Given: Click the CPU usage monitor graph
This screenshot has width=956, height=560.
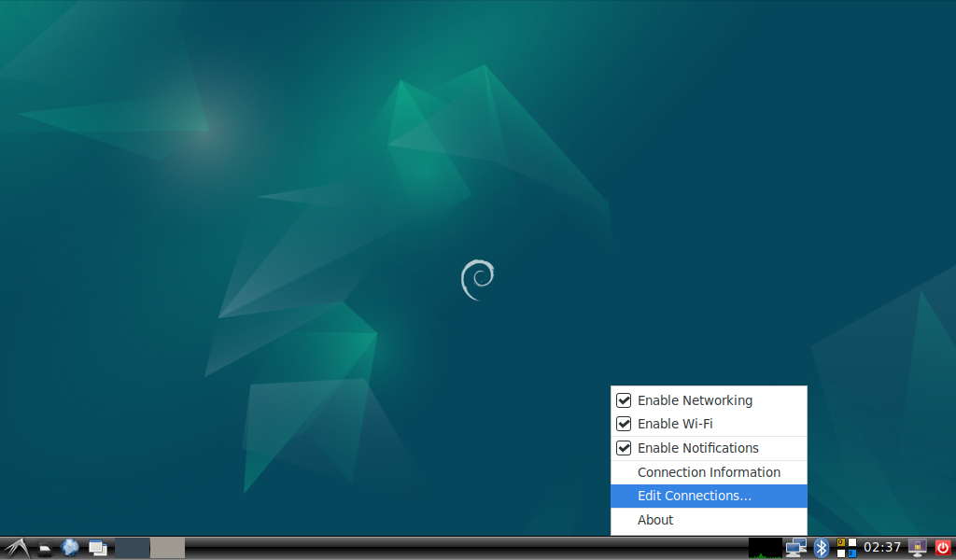Looking at the screenshot, I should coord(766,548).
